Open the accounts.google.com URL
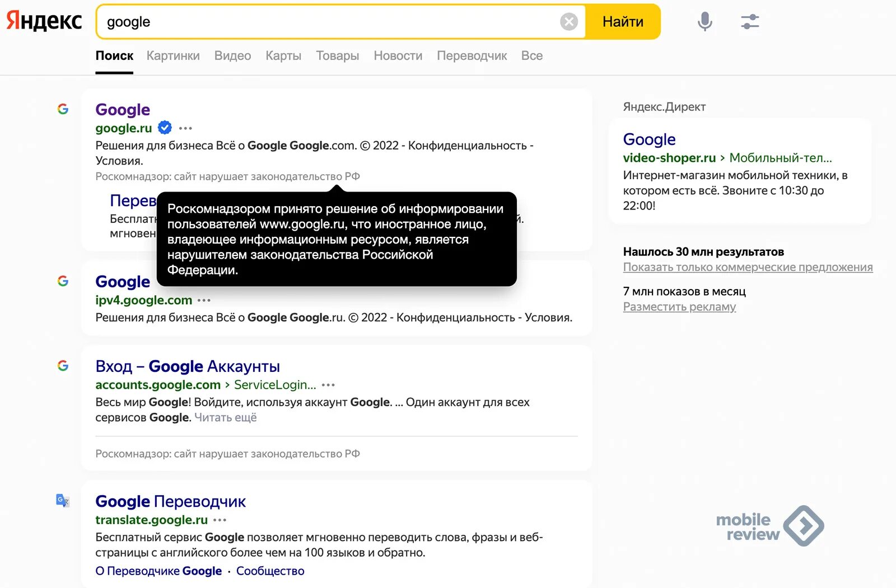Image resolution: width=896 pixels, height=588 pixels. tap(158, 385)
